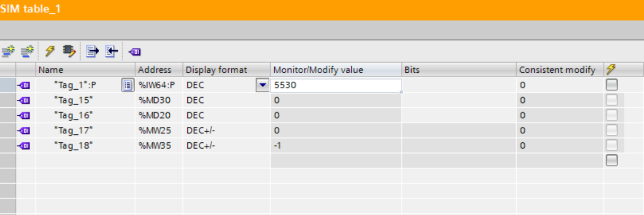
Task: Tick the modify checkbox for Tag_18 row
Action: [612, 145]
